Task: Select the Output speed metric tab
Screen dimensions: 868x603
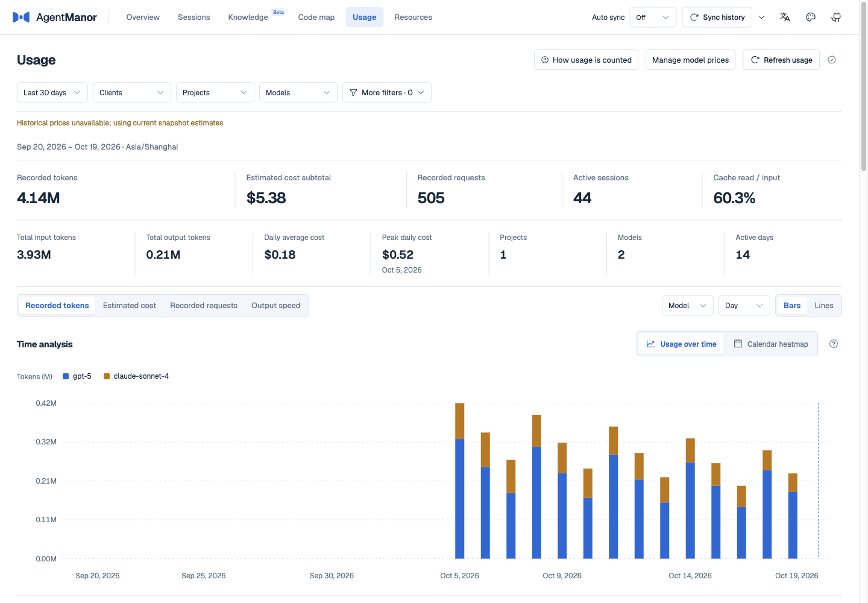Action: coord(276,306)
